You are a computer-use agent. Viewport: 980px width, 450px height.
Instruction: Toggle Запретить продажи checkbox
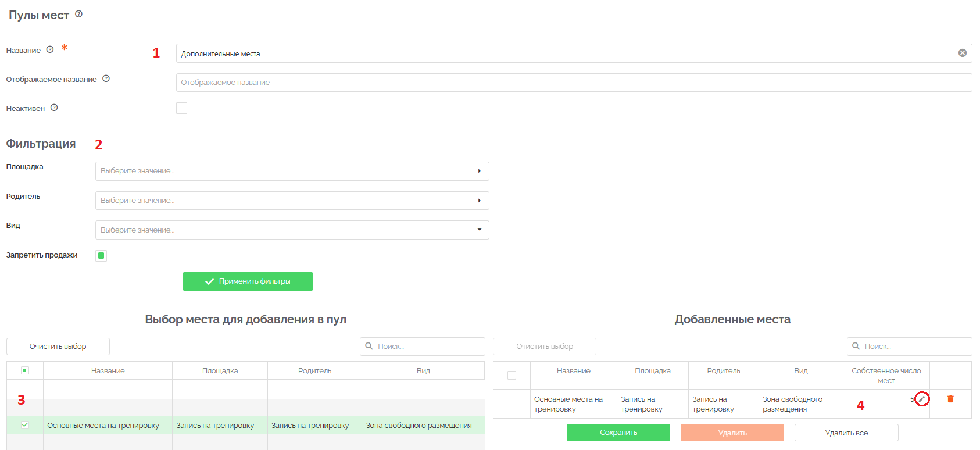pyautogui.click(x=101, y=255)
